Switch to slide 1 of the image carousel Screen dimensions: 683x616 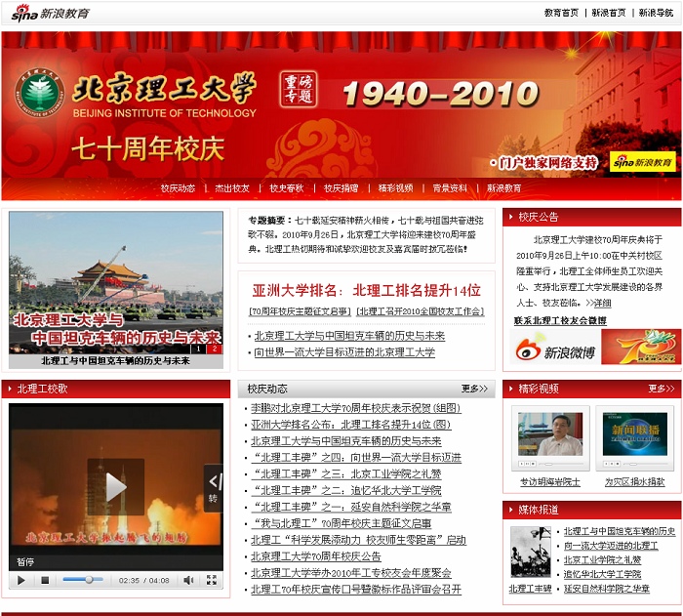[197, 349]
